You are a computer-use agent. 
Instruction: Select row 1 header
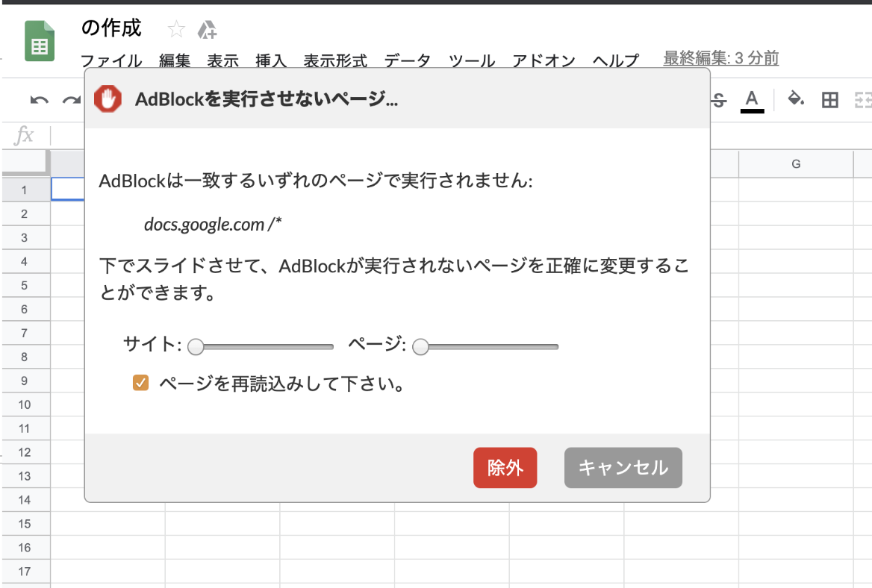pyautogui.click(x=25, y=190)
